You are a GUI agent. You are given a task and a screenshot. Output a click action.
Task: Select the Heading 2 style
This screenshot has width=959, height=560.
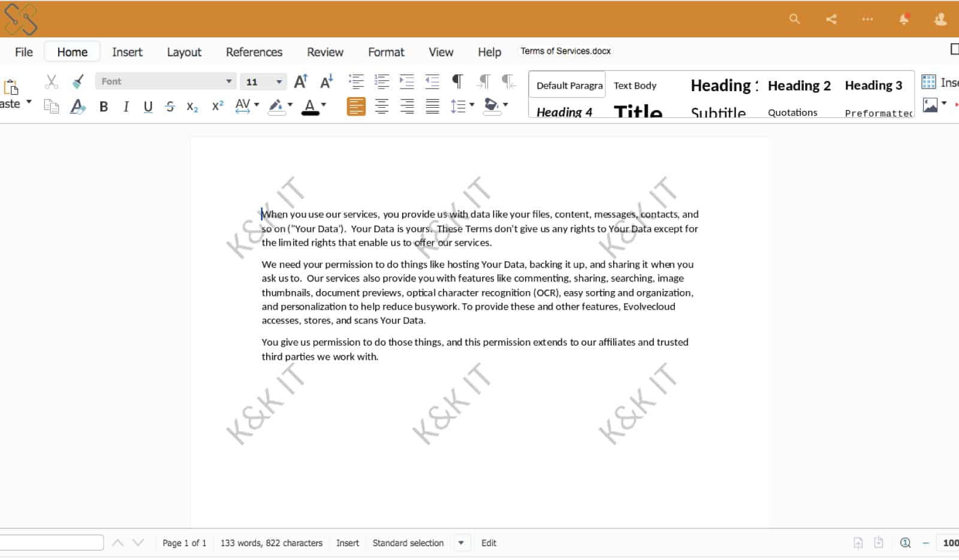click(799, 85)
